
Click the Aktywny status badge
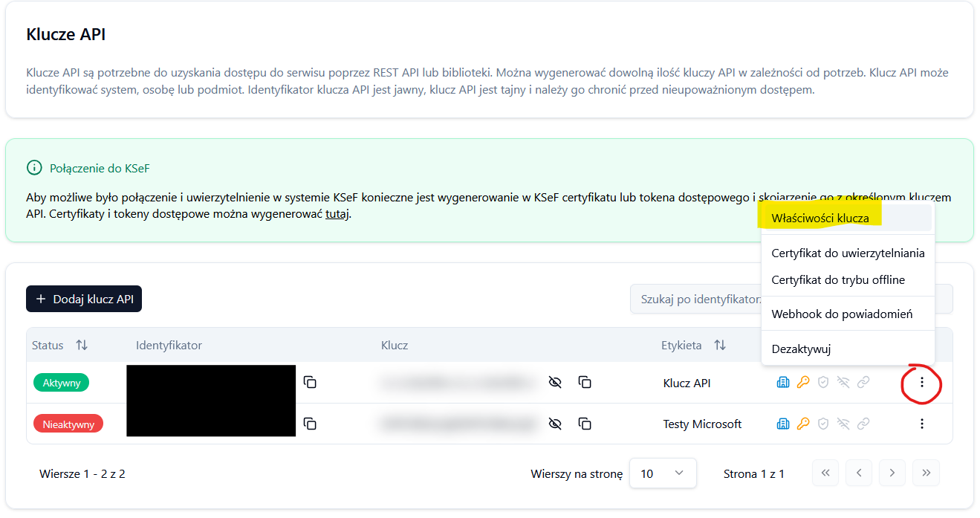click(x=61, y=383)
